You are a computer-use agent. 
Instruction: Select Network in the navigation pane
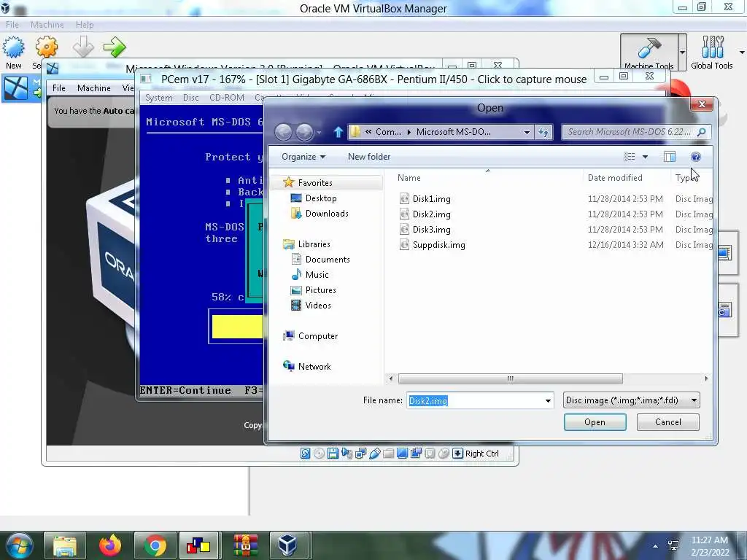pyautogui.click(x=314, y=366)
